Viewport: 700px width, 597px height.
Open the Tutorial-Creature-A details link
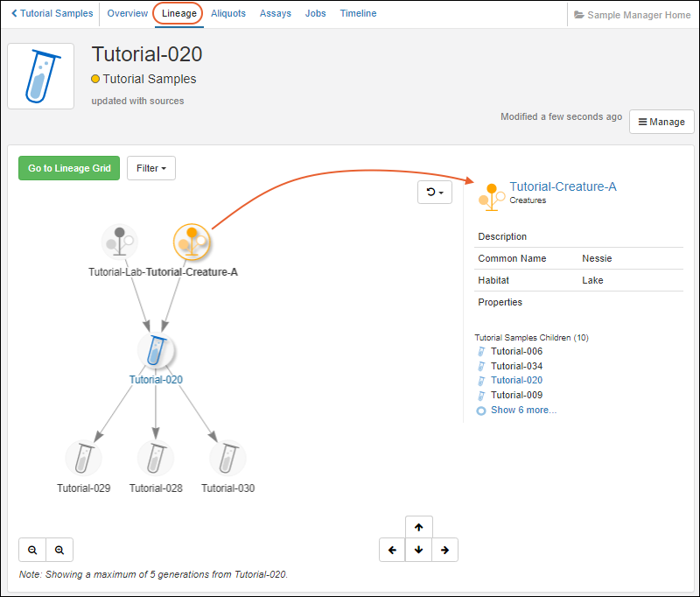563,186
